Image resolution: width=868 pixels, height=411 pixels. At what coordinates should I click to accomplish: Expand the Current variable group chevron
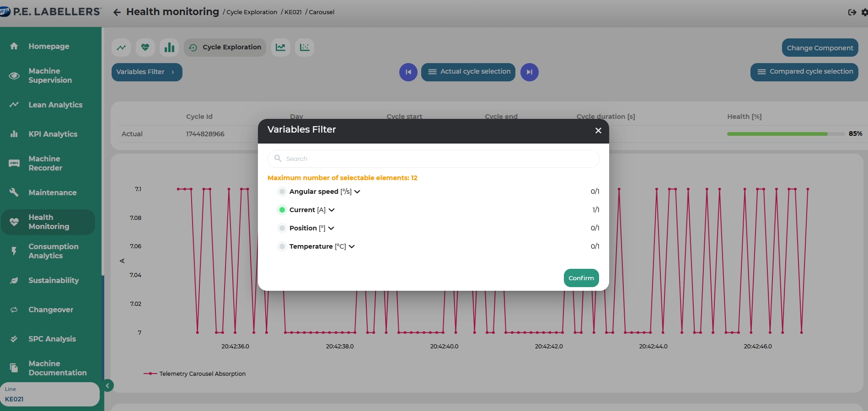tap(332, 210)
